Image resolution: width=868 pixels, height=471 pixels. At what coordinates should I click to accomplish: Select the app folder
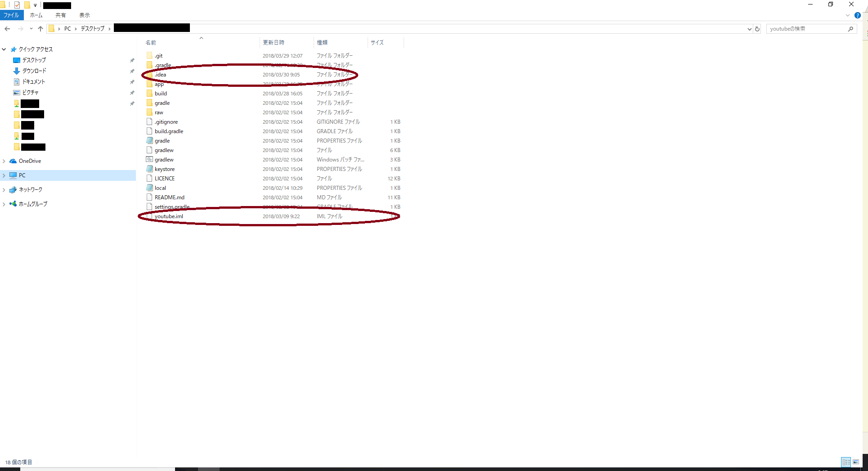tap(159, 84)
